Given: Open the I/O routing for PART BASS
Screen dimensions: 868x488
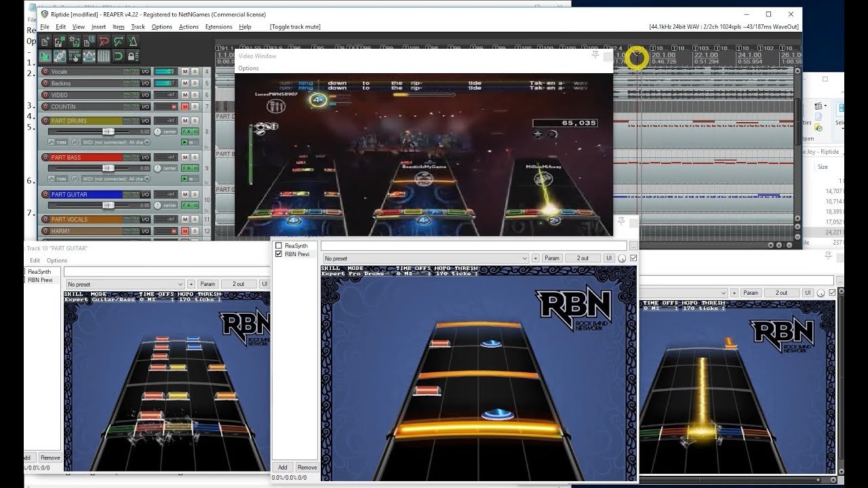Looking at the screenshot, I should (x=145, y=157).
